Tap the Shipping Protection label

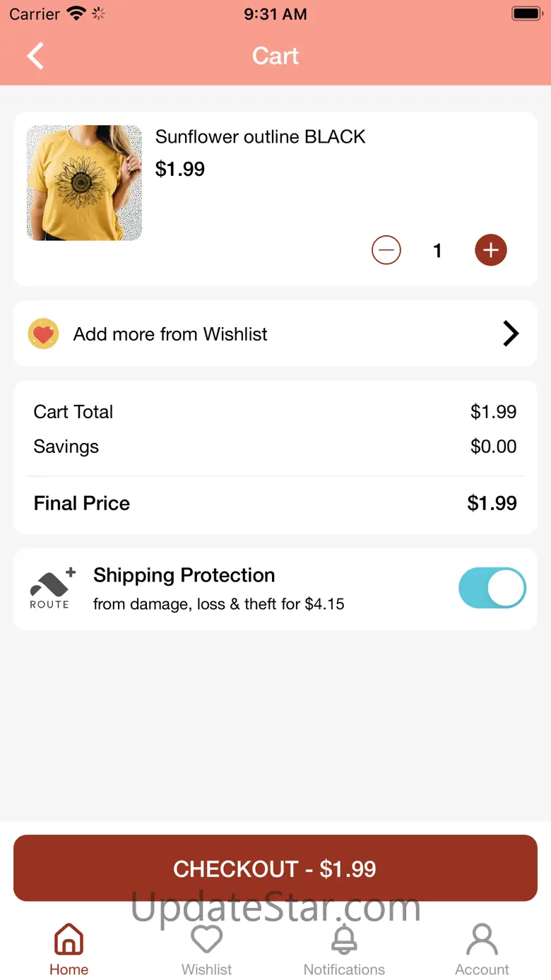(184, 575)
